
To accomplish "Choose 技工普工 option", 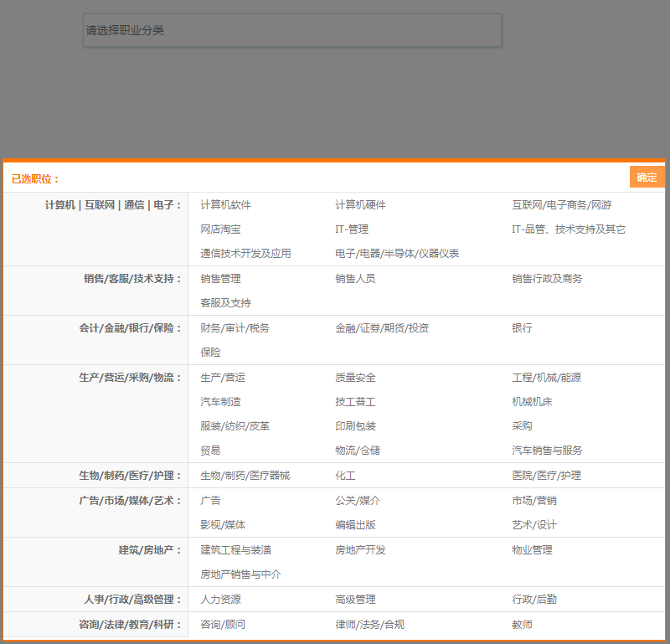I will (355, 402).
